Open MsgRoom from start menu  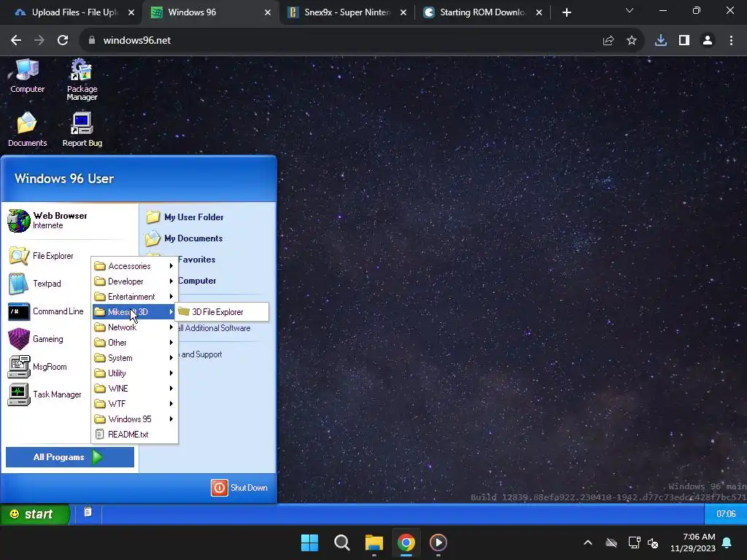pyautogui.click(x=38, y=367)
